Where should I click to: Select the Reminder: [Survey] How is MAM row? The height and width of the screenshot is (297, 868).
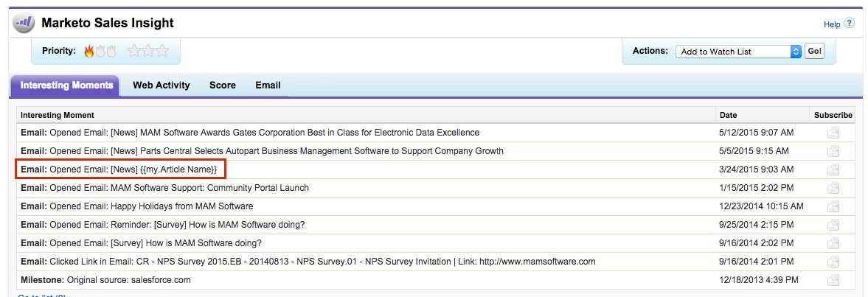pyautogui.click(x=163, y=225)
